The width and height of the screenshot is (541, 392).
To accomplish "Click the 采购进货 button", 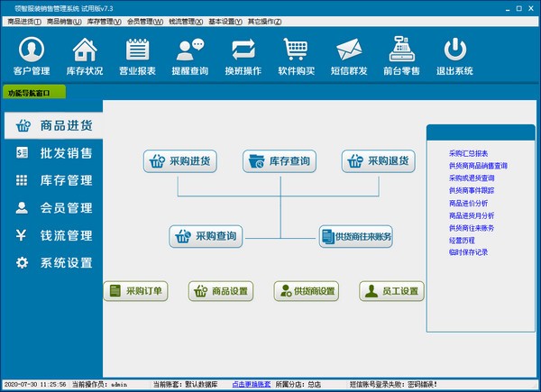I will (x=180, y=161).
